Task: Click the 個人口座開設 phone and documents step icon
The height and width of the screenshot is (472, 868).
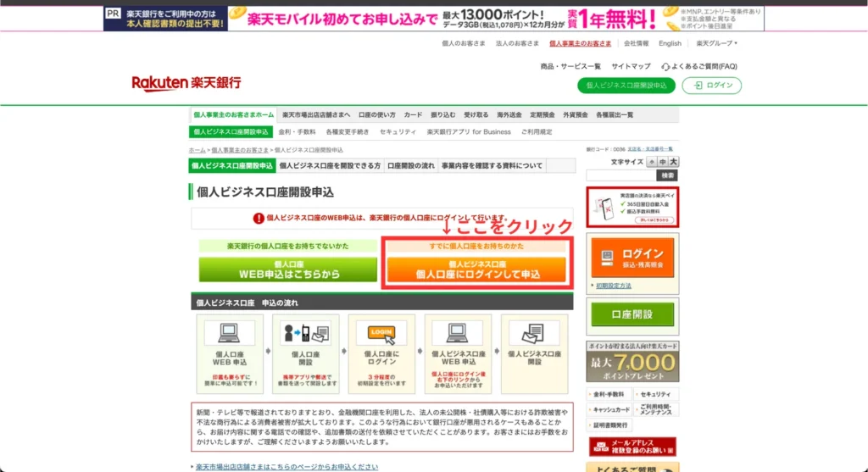Action: pyautogui.click(x=305, y=333)
